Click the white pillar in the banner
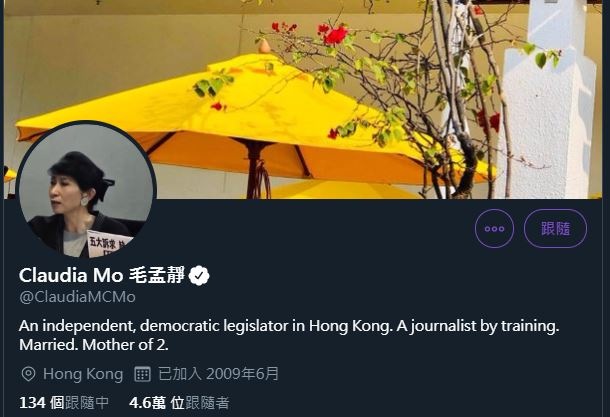The height and width of the screenshot is (417, 610). coord(549,99)
